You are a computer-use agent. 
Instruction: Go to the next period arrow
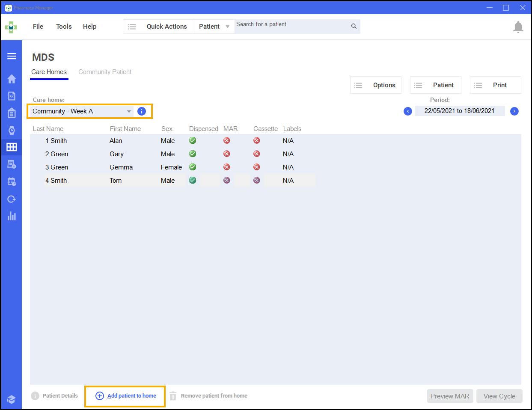514,111
